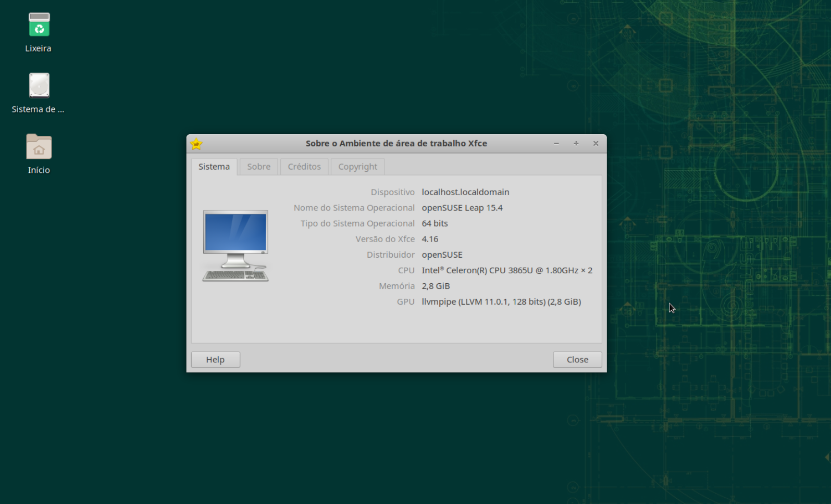The height and width of the screenshot is (504, 831).
Task: Click the 'Versão do Xfce' label
Action: (385, 239)
